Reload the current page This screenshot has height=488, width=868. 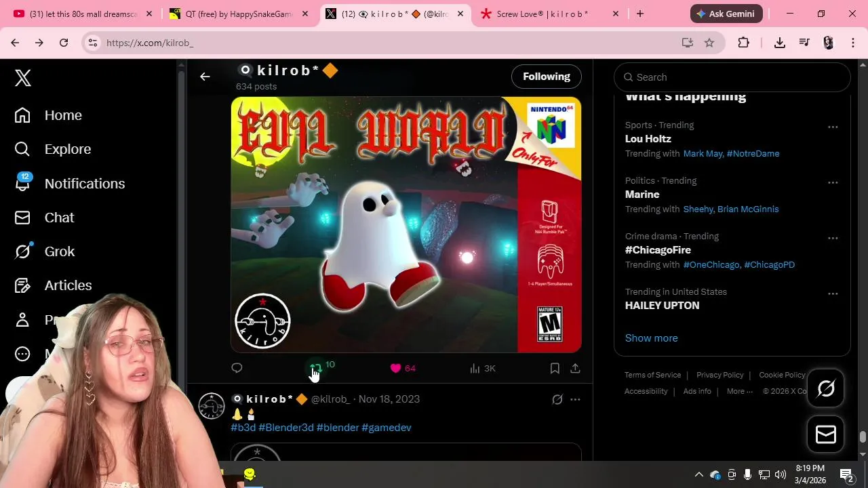(64, 43)
